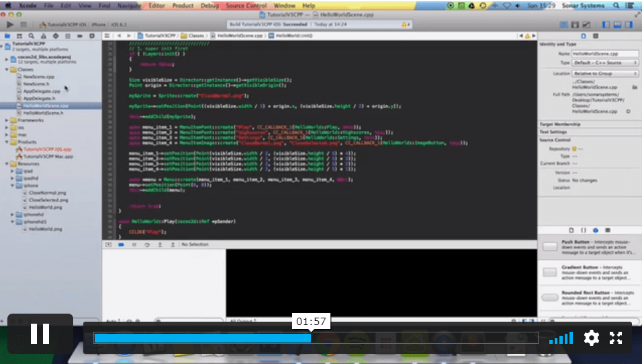Screen dimensions: 642x364
Task: Click the debug bar step over icon
Action: click(x=147, y=244)
